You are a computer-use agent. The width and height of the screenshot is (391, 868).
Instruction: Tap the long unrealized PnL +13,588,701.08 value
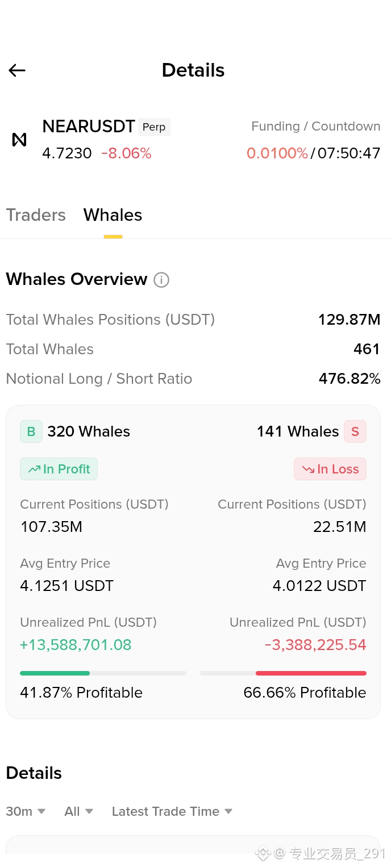pos(76,645)
